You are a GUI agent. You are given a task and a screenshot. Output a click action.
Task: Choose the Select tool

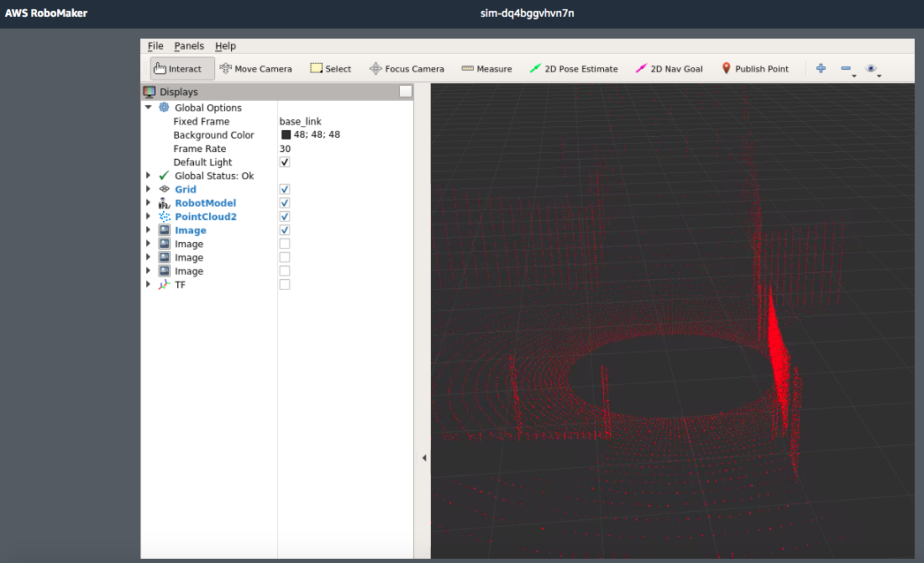click(331, 69)
